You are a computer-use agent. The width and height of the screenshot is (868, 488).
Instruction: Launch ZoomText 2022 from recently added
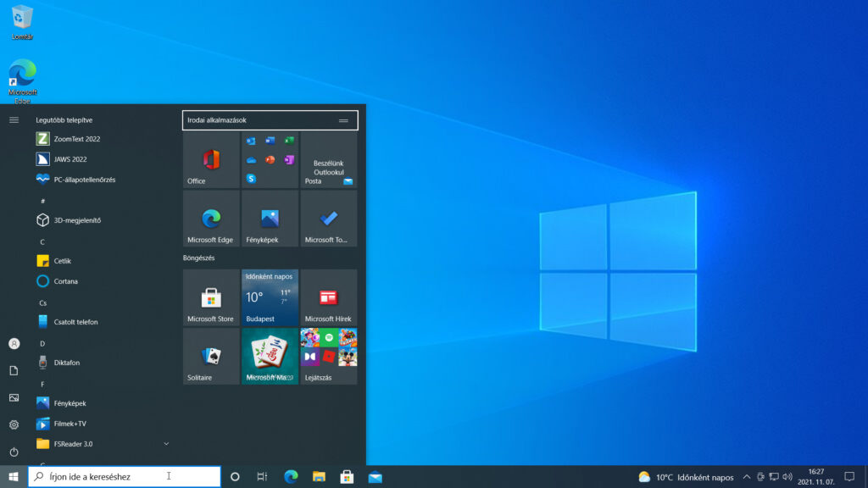[103, 139]
